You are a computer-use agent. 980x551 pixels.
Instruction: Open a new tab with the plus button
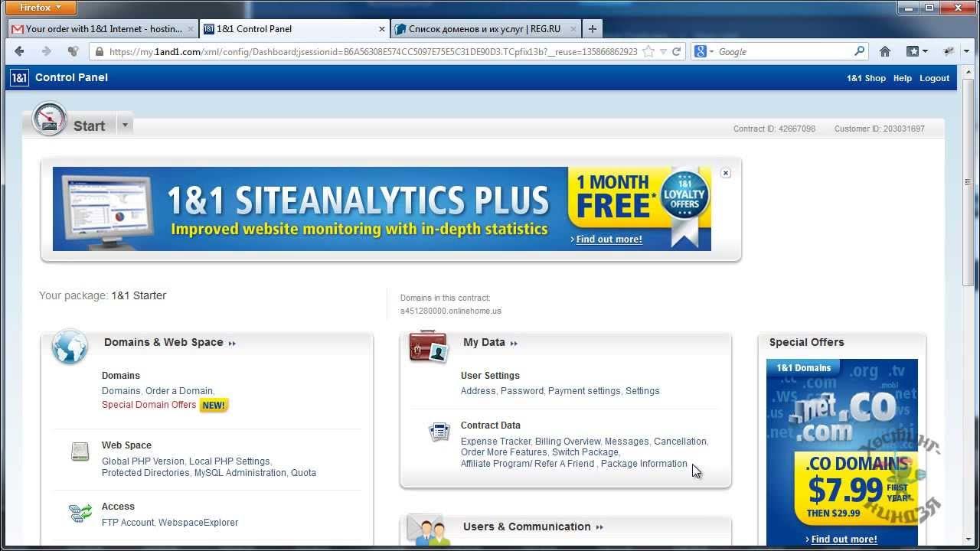click(593, 29)
